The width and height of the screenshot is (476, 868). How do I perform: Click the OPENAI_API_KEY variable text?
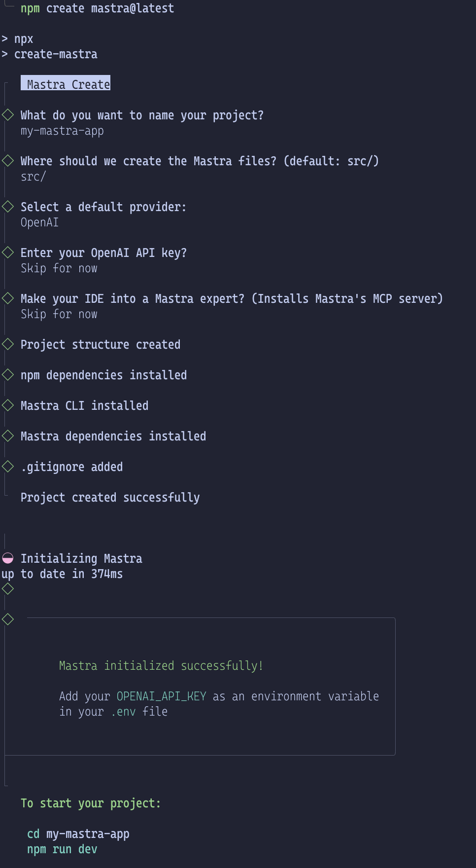[161, 696]
